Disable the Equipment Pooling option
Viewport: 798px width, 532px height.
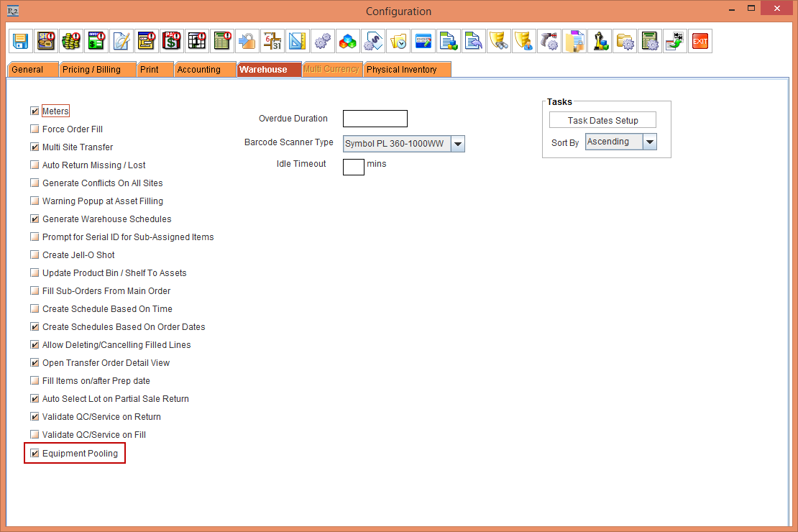click(x=34, y=453)
